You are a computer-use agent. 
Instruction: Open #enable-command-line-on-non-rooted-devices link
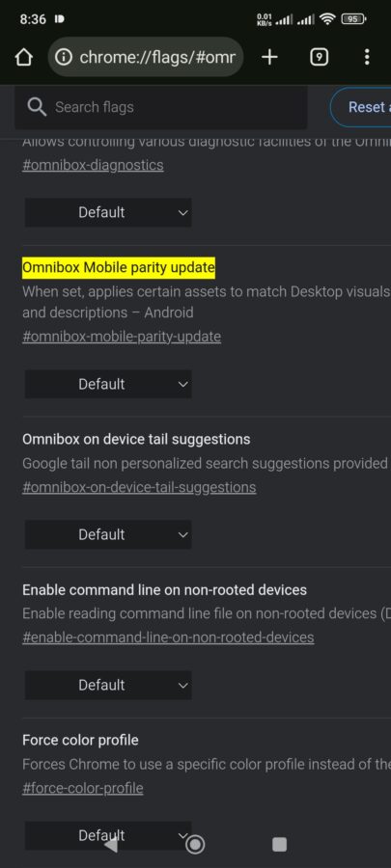tap(168, 637)
